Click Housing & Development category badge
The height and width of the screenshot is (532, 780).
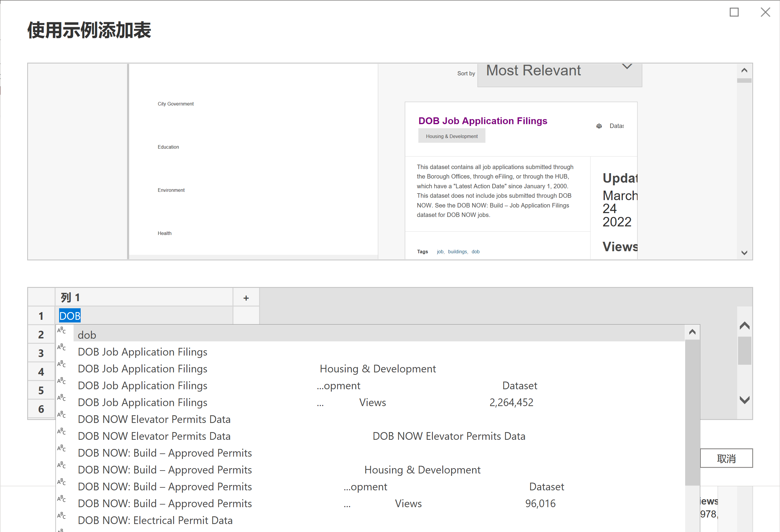(x=451, y=136)
